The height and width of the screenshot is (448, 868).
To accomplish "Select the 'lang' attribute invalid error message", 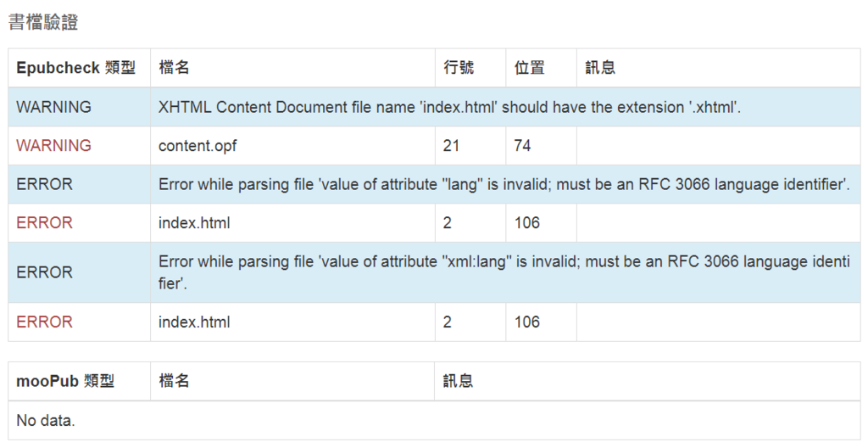I will (x=504, y=184).
